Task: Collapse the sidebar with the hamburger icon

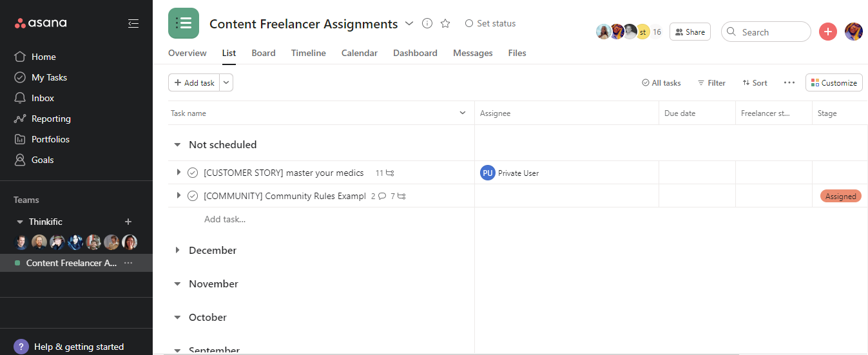Action: click(x=133, y=23)
